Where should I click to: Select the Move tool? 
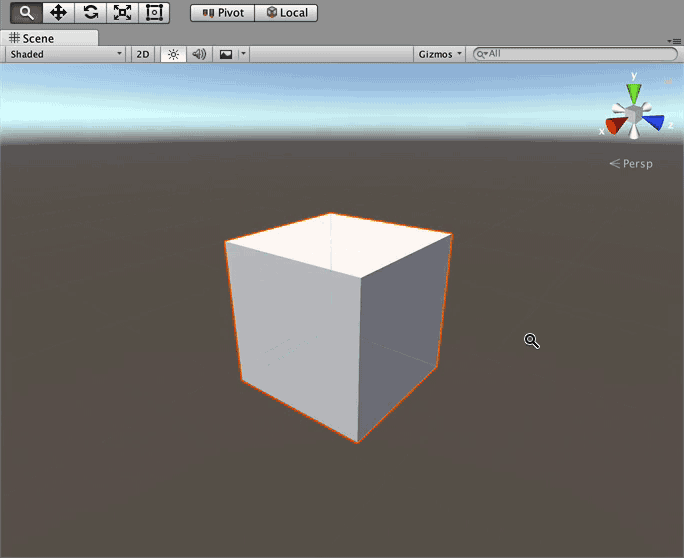pos(58,13)
